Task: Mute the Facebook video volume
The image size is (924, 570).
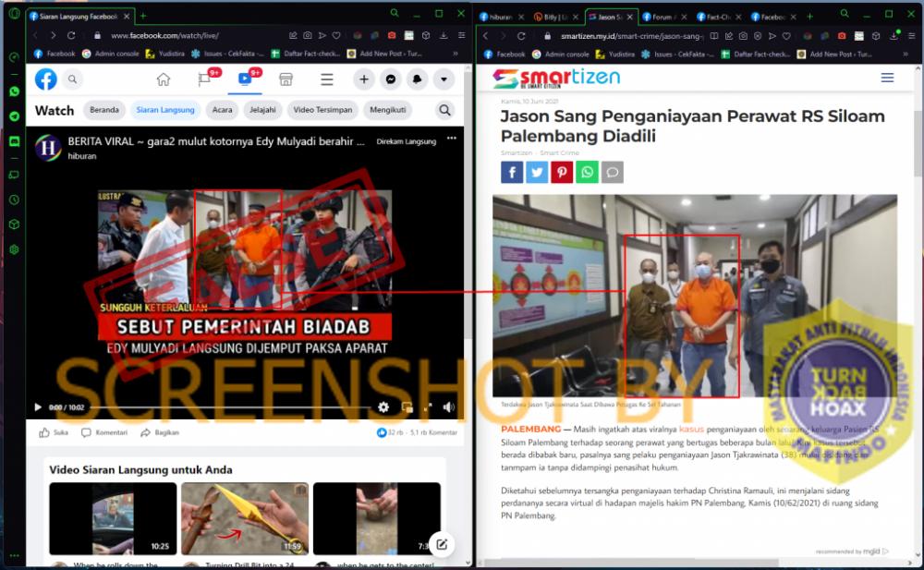Action: [x=449, y=406]
